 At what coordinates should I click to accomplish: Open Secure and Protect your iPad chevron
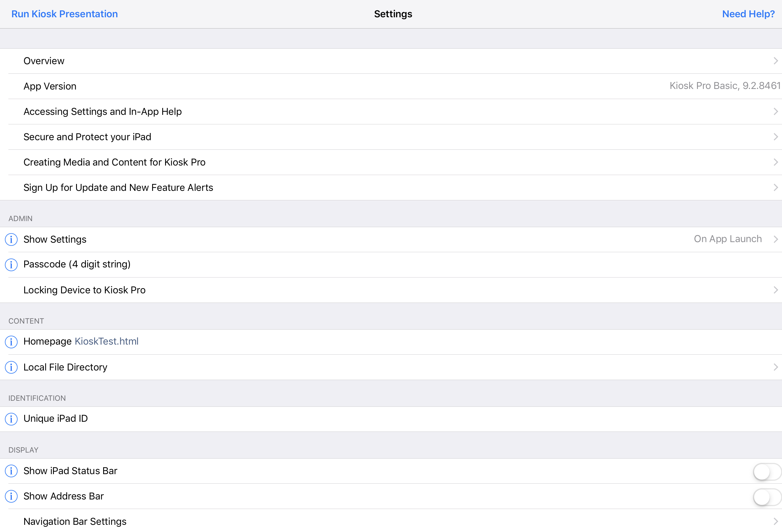[x=775, y=137]
